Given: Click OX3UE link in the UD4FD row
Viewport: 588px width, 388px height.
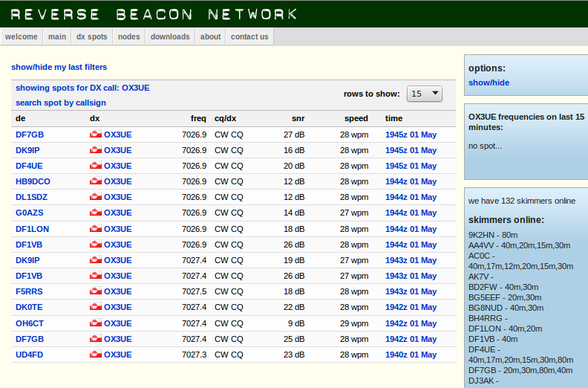Looking at the screenshot, I should tap(118, 355).
